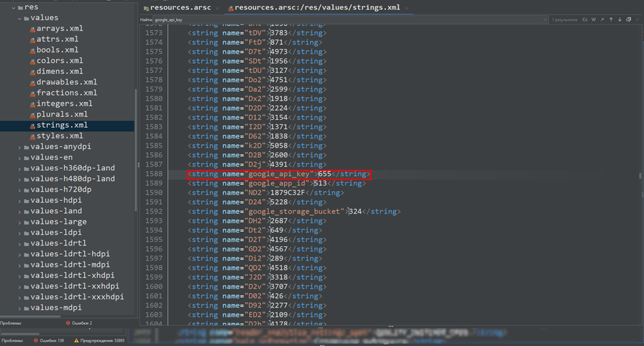Toggle match case (Cc) search option
The width and height of the screenshot is (644, 346).
tap(584, 20)
